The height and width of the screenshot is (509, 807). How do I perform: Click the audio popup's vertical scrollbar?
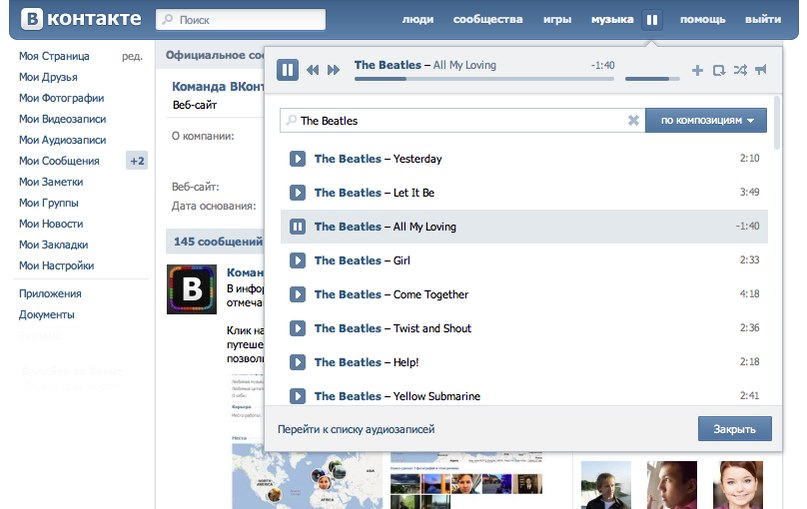[777, 122]
